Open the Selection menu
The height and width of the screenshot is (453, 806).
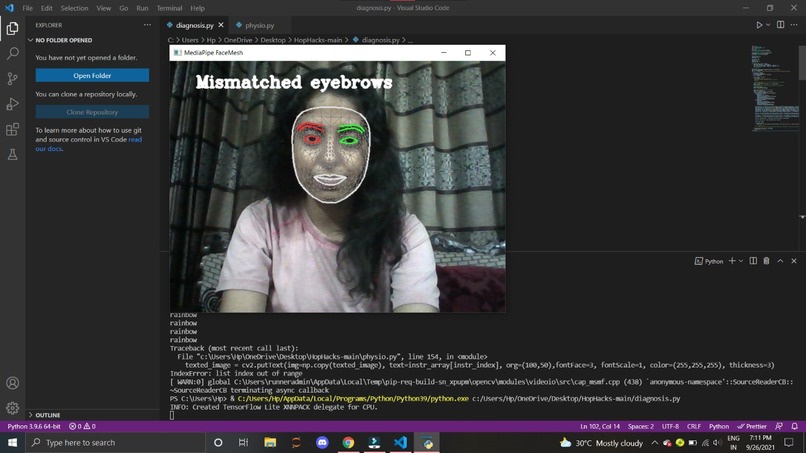coord(74,8)
